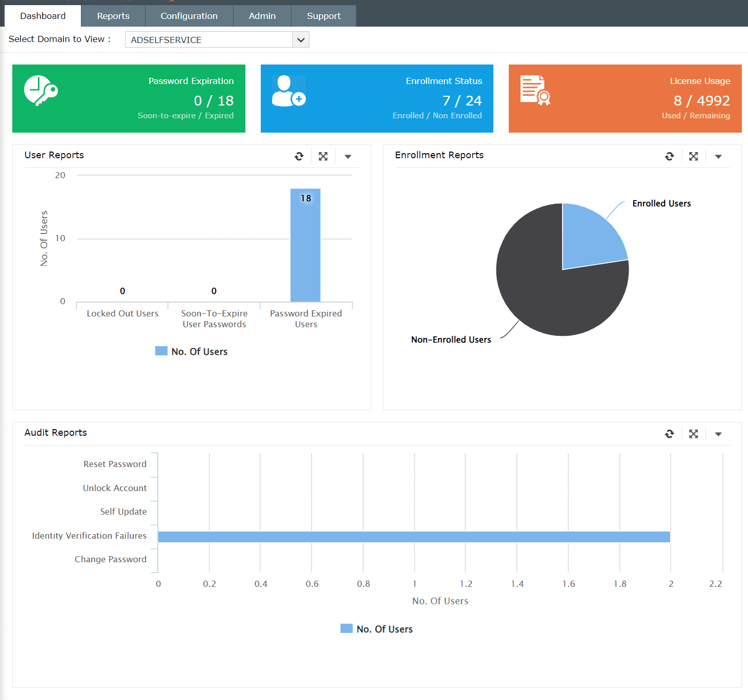Open the User Reports options dropdown arrow
This screenshot has height=700, width=748.
348,157
